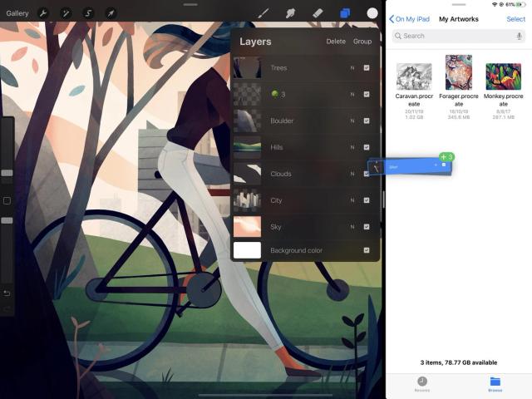Go back to On My iPad
Screen dimensions: 532x399
[410, 19]
